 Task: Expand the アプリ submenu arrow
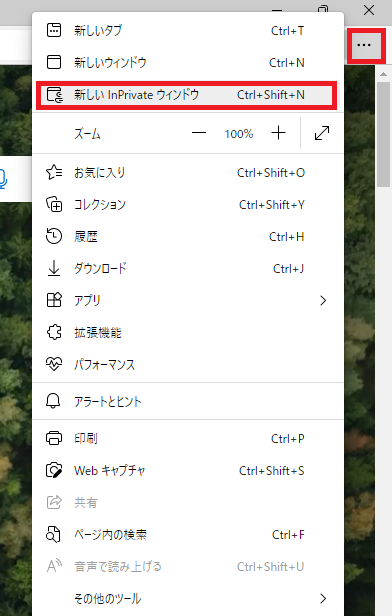click(323, 301)
